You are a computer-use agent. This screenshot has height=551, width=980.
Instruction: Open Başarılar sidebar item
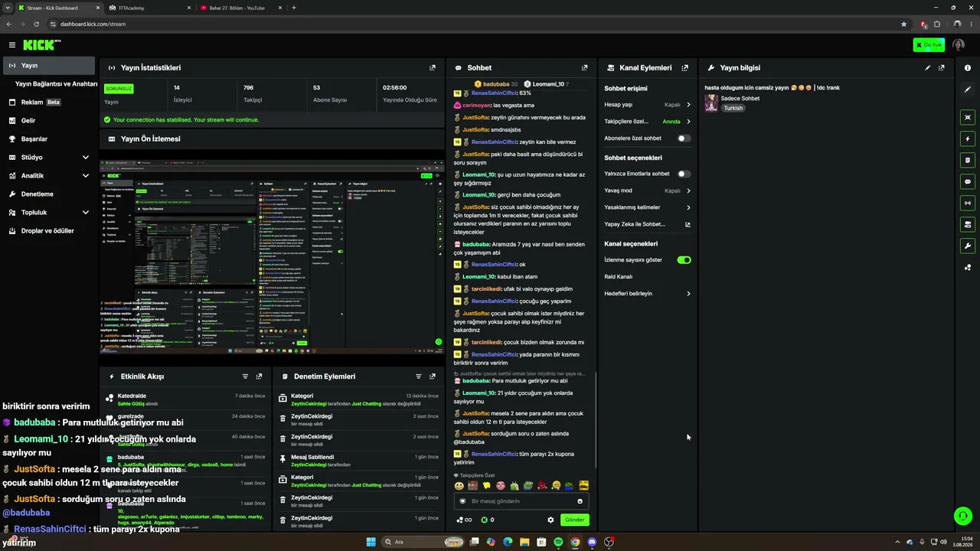[x=49, y=139]
